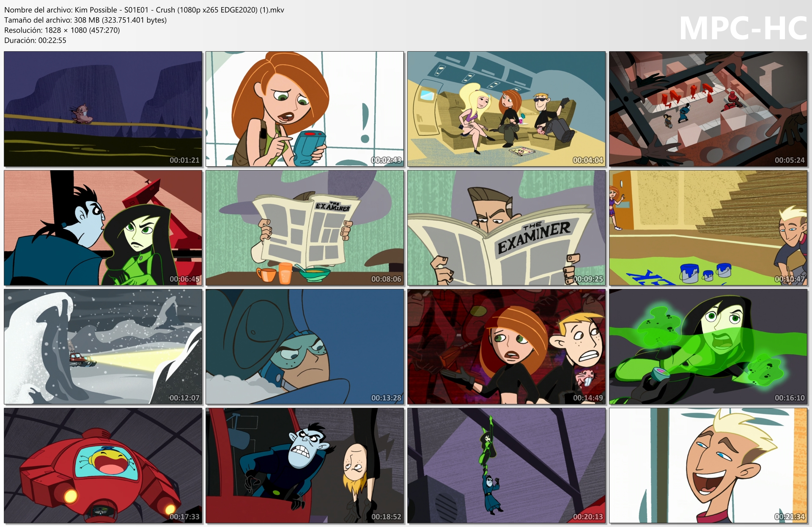Click the Duración 00:22:55 text
Screen dimensions: 812x527
[35, 40]
